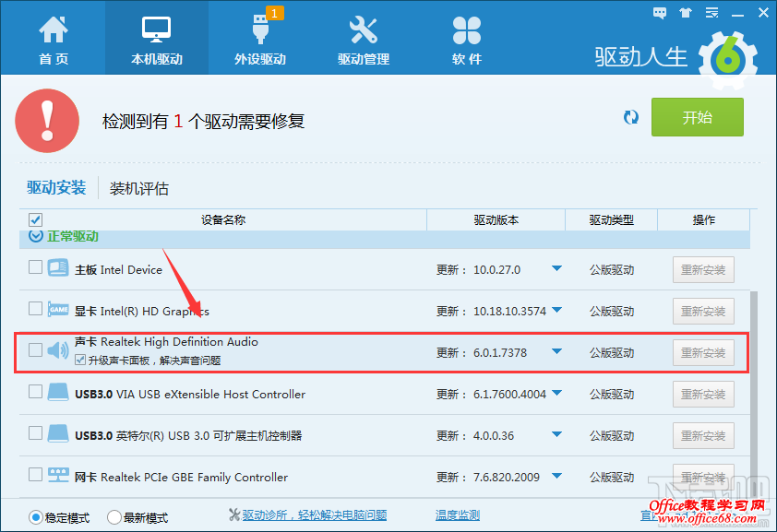Open the 驱动诊所 link
Viewport: 777px width, 532px height.
pyautogui.click(x=315, y=515)
